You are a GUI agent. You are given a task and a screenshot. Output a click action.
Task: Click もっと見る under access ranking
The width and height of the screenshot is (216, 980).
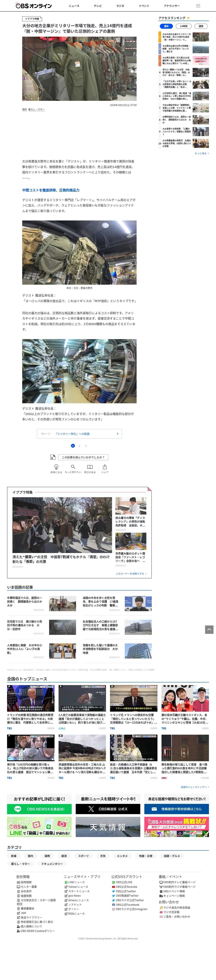(202, 153)
